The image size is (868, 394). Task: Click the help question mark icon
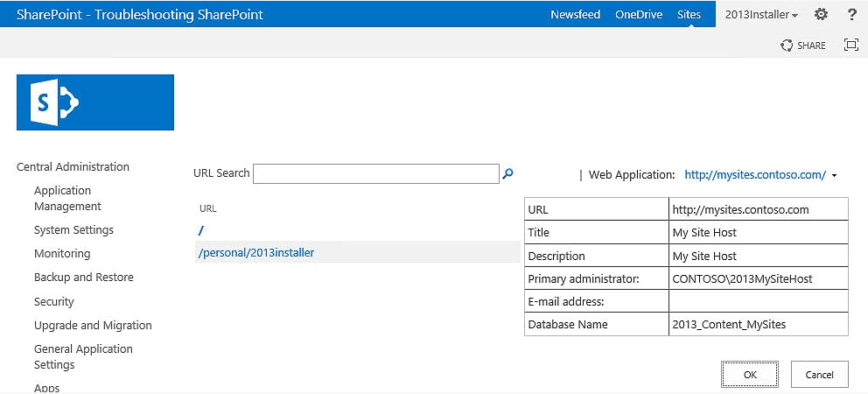pyautogui.click(x=852, y=14)
